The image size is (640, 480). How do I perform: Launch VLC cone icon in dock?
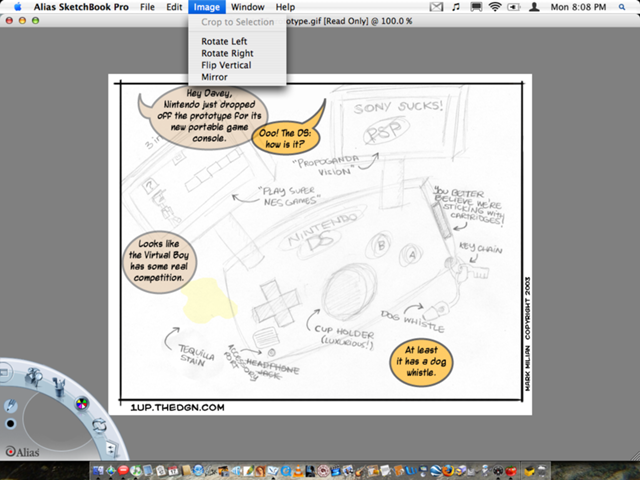(298, 471)
